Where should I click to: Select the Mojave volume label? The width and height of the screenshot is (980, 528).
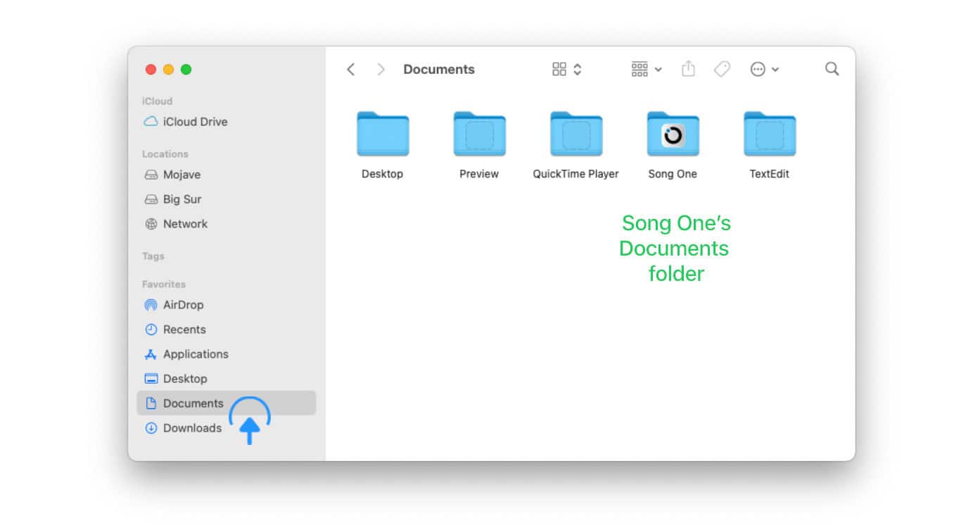pos(182,175)
